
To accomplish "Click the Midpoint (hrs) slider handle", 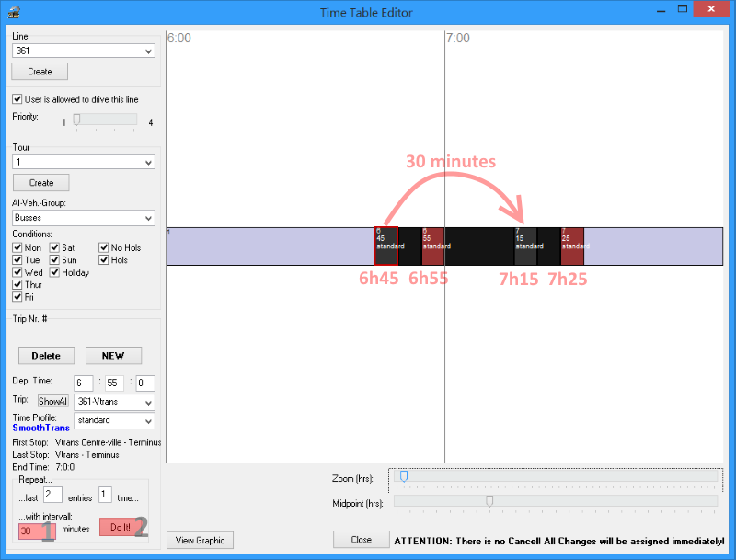I will click(489, 501).
